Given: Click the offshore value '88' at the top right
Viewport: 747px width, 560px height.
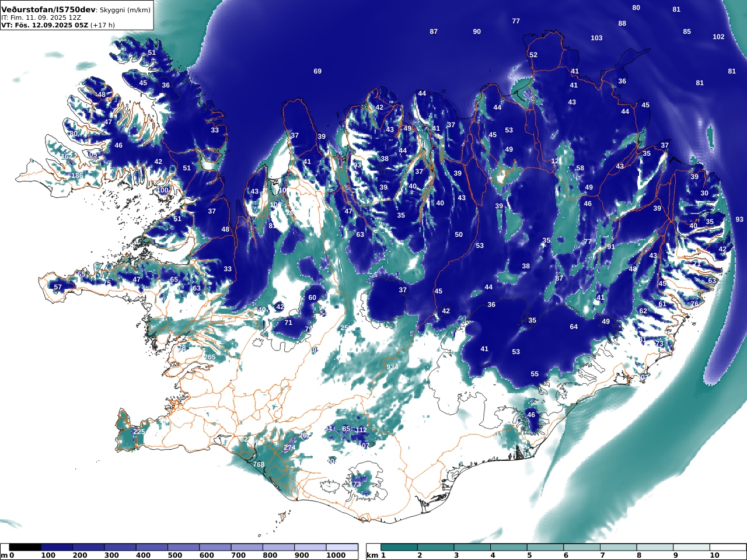Looking at the screenshot, I should click(622, 23).
